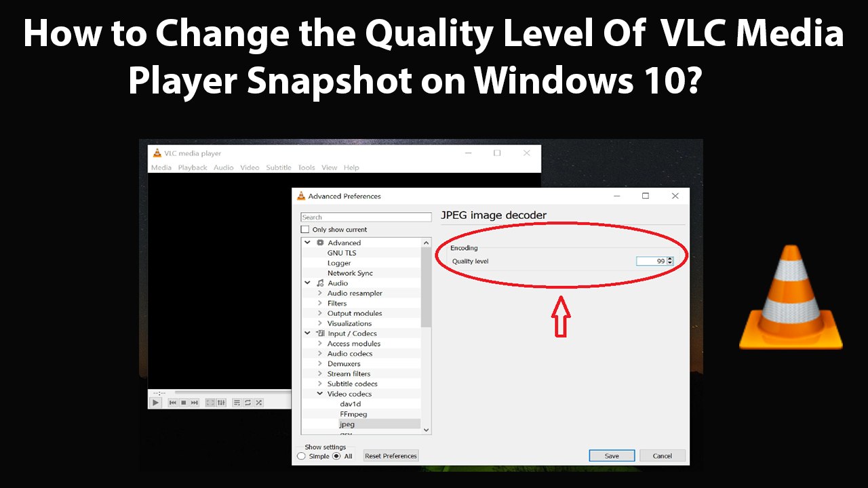The image size is (868, 488).
Task: Select the Simple show settings radio button
Action: pos(302,456)
